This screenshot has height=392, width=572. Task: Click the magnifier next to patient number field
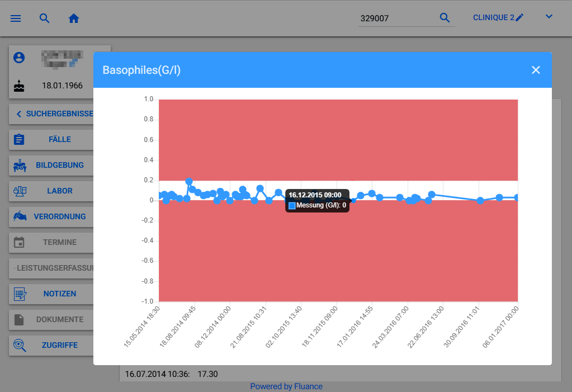(x=445, y=18)
